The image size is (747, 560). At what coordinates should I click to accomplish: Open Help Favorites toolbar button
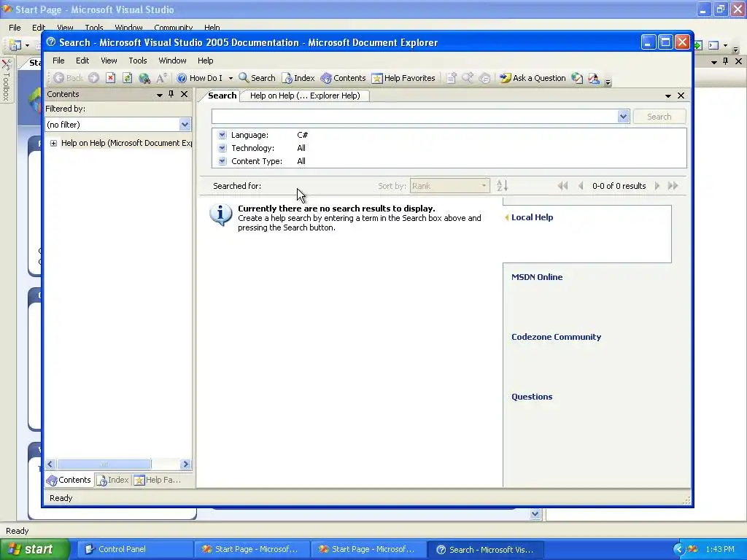click(403, 78)
